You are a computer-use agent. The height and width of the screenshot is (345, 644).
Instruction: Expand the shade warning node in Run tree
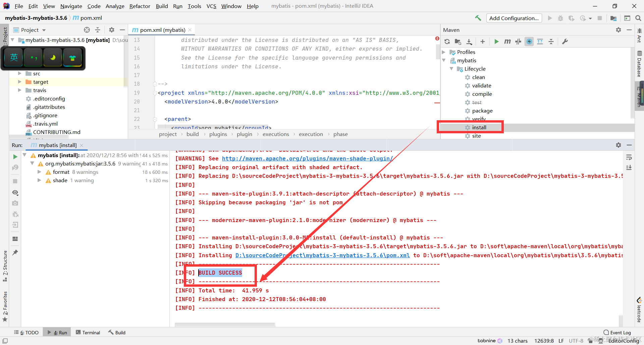39,180
